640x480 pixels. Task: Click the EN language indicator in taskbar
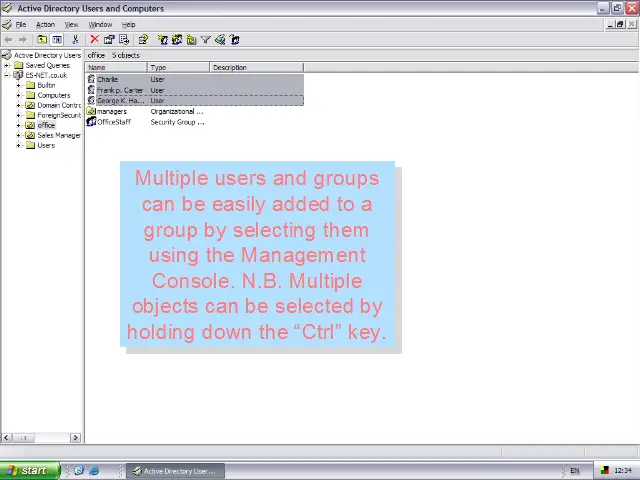pos(575,471)
